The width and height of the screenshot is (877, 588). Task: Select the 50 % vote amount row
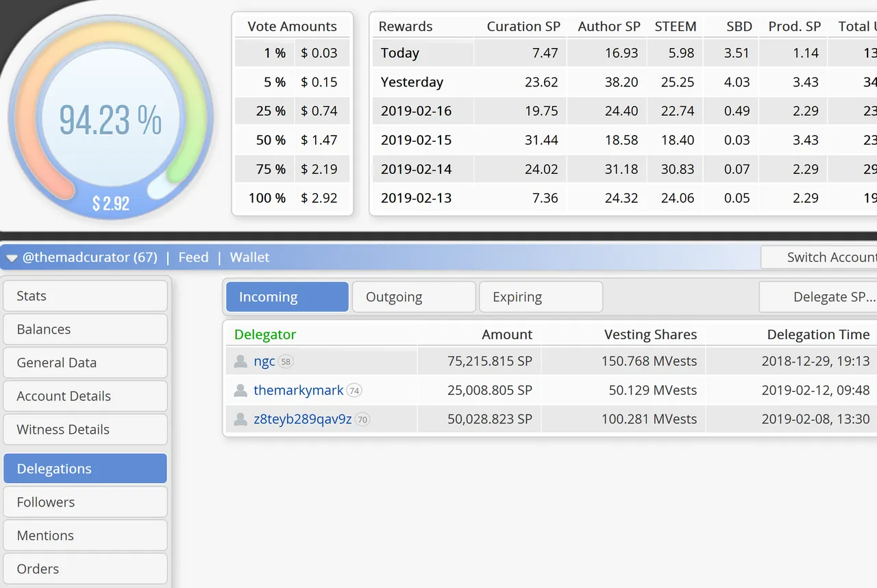[x=293, y=140]
